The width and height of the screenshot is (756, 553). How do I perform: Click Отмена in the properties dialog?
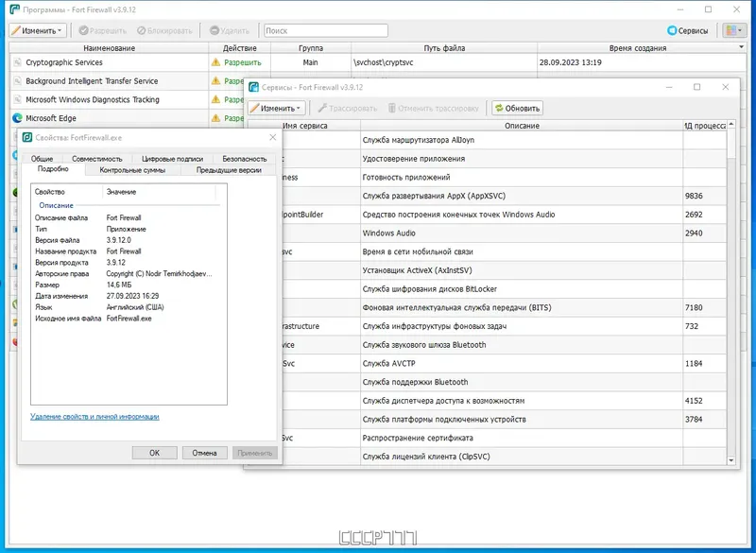pos(204,453)
